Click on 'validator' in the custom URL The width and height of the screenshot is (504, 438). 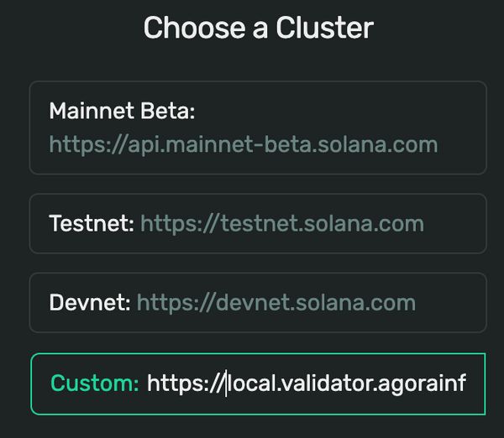click(x=328, y=383)
